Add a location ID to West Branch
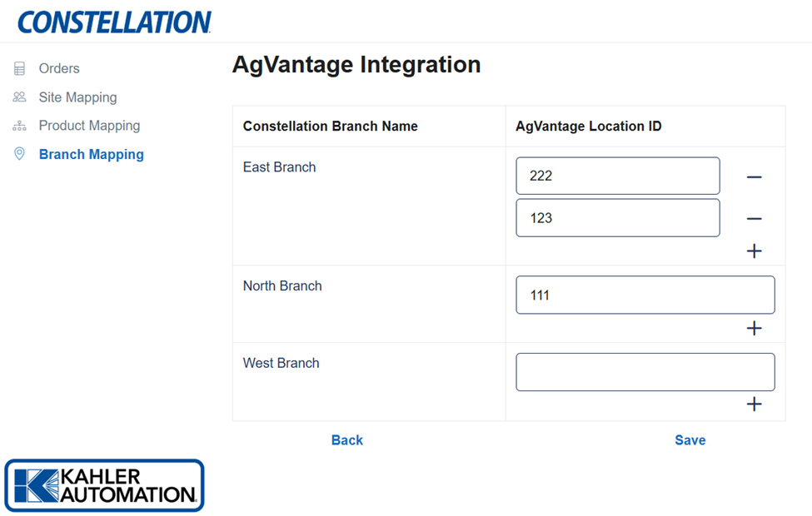This screenshot has height=516, width=812. [754, 404]
